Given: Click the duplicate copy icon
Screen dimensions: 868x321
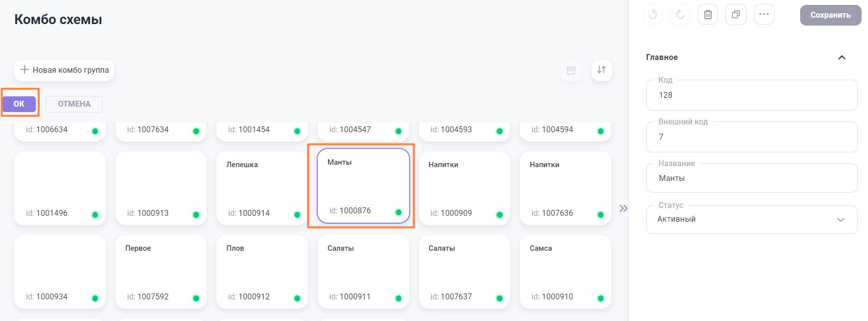Looking at the screenshot, I should [x=736, y=15].
